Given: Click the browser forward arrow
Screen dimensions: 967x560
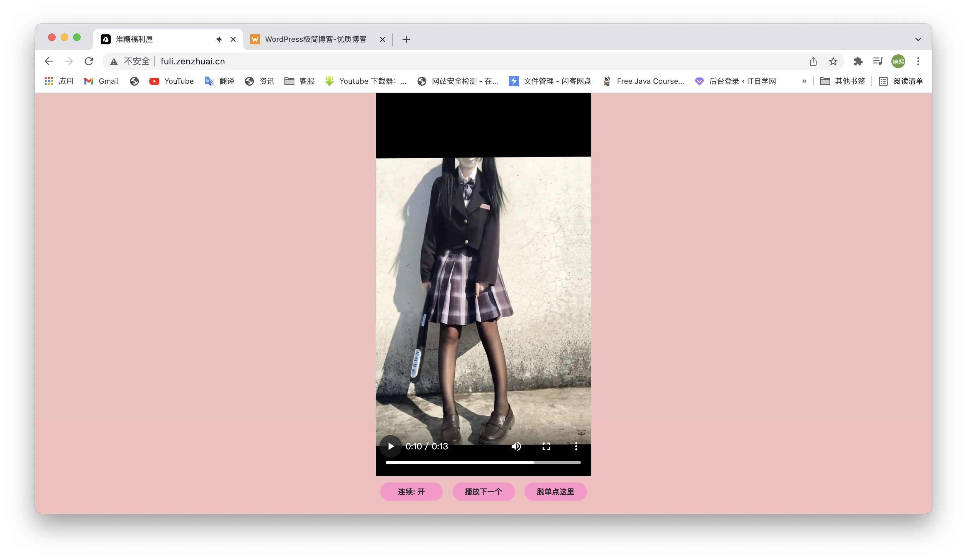Looking at the screenshot, I should coord(69,61).
